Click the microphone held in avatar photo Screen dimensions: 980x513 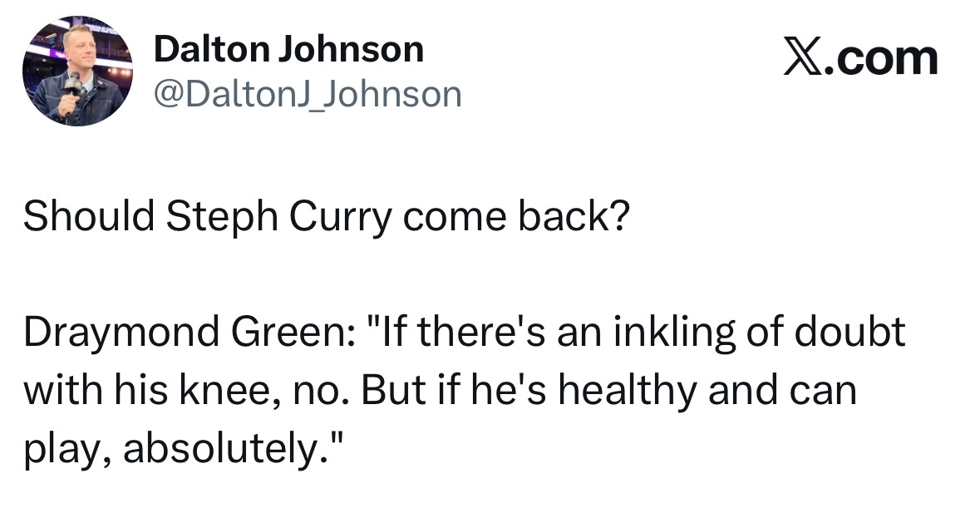pos(73,84)
